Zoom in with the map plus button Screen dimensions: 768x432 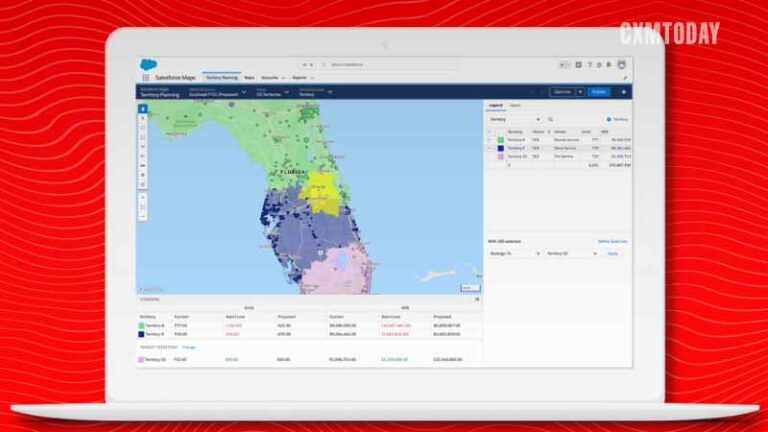click(x=143, y=197)
